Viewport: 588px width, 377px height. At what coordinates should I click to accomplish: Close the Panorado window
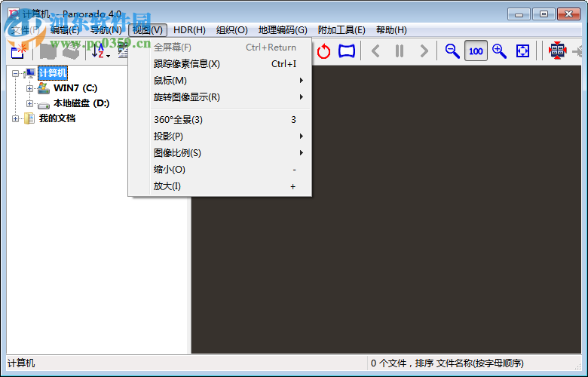(x=569, y=14)
